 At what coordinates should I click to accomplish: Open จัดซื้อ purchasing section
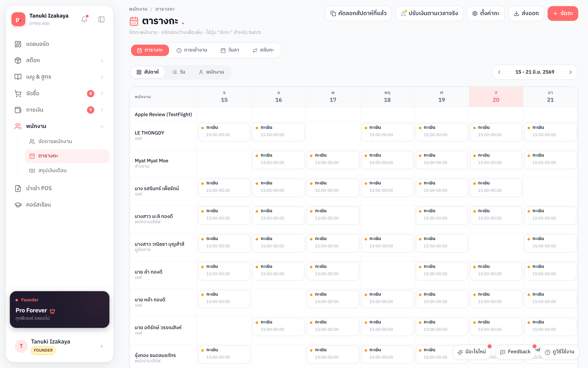pos(60,93)
